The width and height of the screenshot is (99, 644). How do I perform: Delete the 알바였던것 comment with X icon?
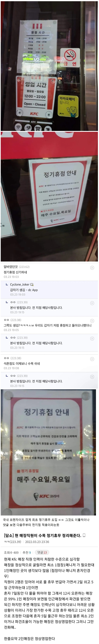pyautogui.click(x=92, y=267)
